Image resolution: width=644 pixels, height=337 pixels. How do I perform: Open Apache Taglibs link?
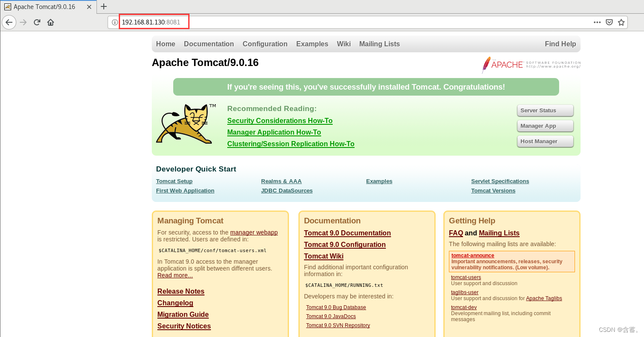[544, 298]
